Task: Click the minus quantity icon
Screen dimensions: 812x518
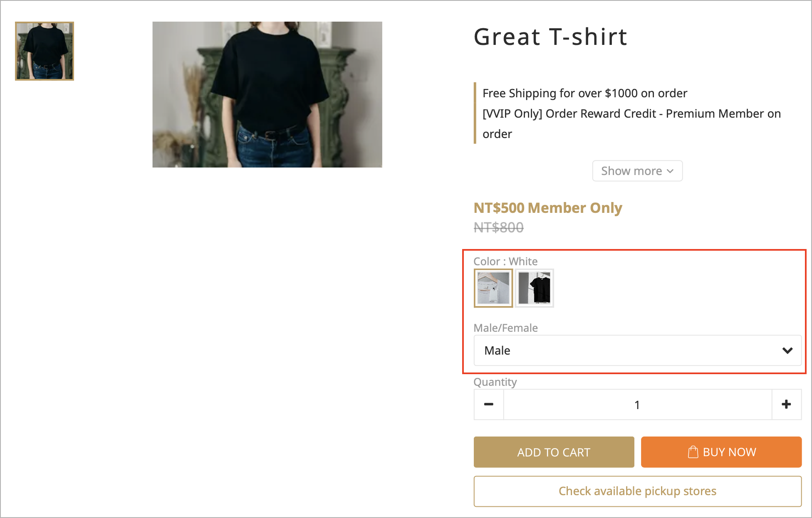Action: [489, 405]
